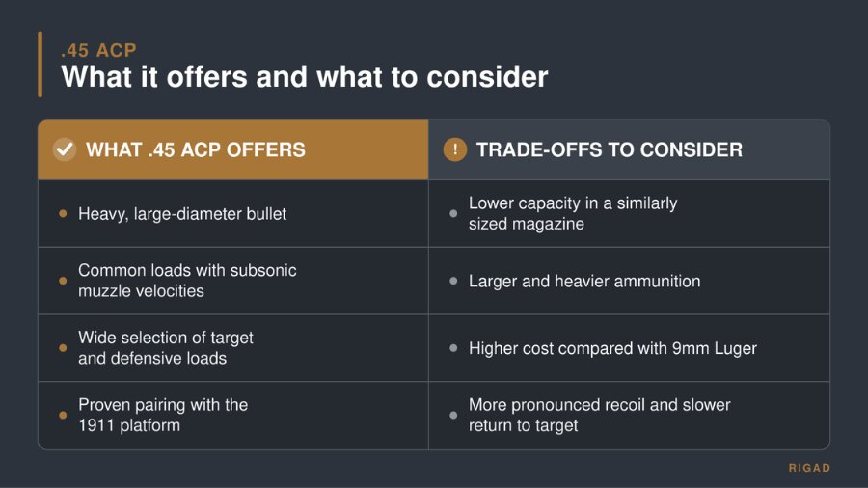Click the bullet before Wide selection of target
The height and width of the screenshot is (488, 868).
click(x=63, y=348)
